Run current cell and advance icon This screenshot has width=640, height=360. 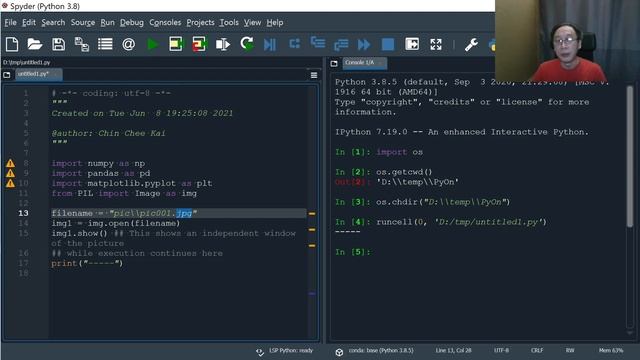coord(199,44)
